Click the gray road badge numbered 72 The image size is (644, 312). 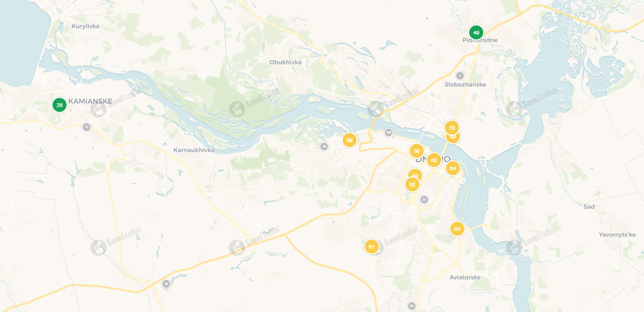(x=86, y=127)
